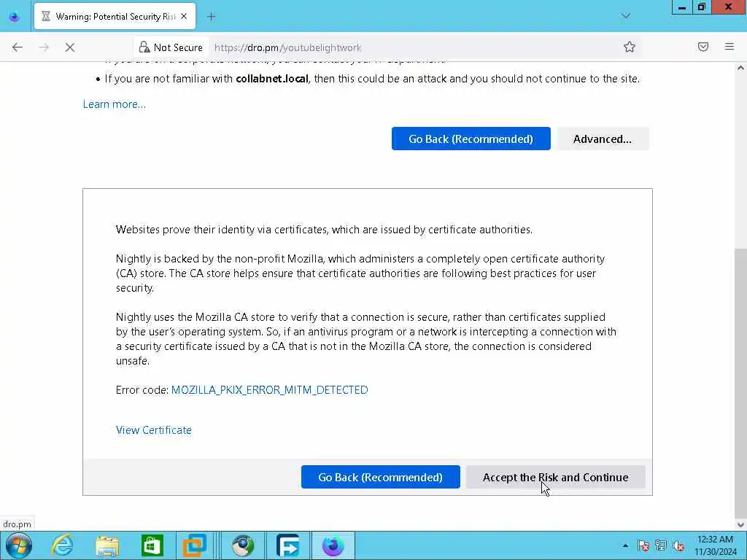
Task: Click the page scrollbar up arrow
Action: tap(740, 68)
